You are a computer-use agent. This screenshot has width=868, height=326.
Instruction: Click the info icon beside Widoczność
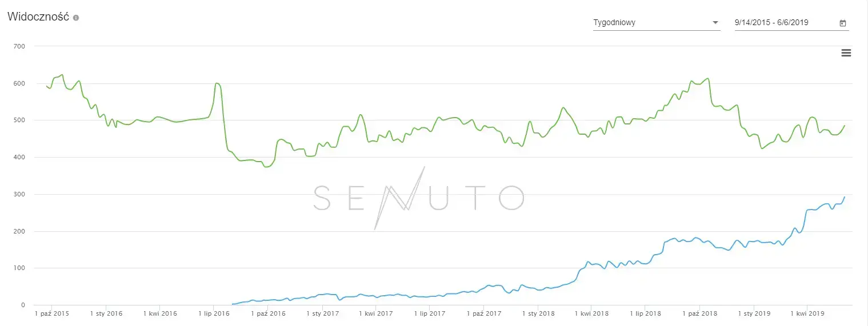(x=76, y=18)
